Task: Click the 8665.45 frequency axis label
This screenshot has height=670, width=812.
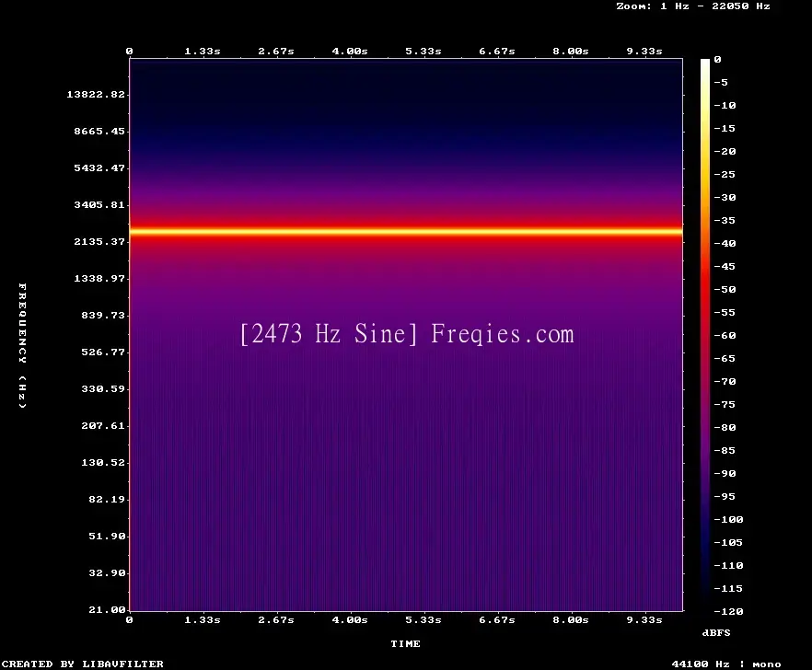Action: (99, 131)
